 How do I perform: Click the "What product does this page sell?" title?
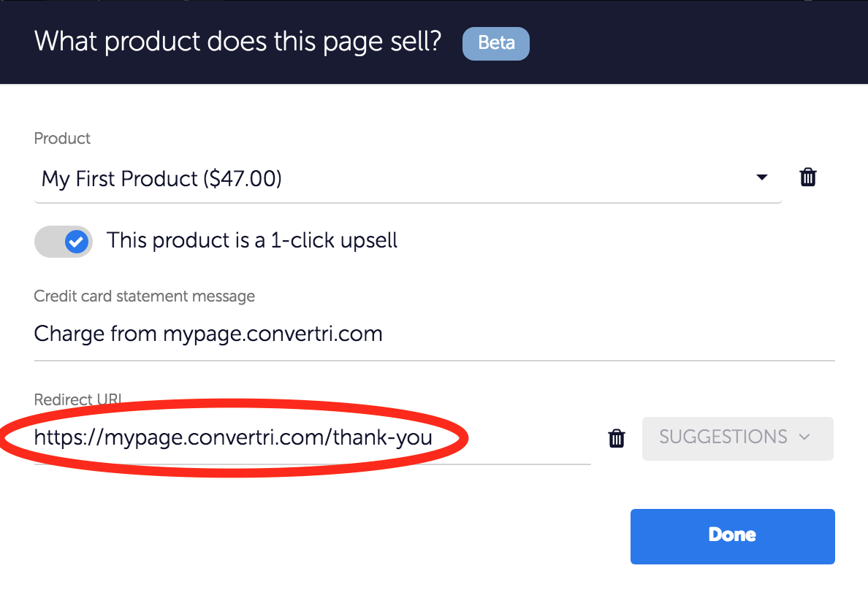click(237, 42)
